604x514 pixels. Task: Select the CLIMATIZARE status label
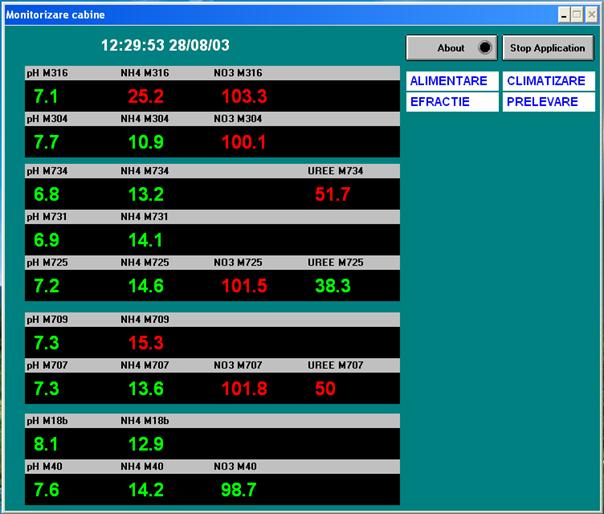pyautogui.click(x=548, y=80)
